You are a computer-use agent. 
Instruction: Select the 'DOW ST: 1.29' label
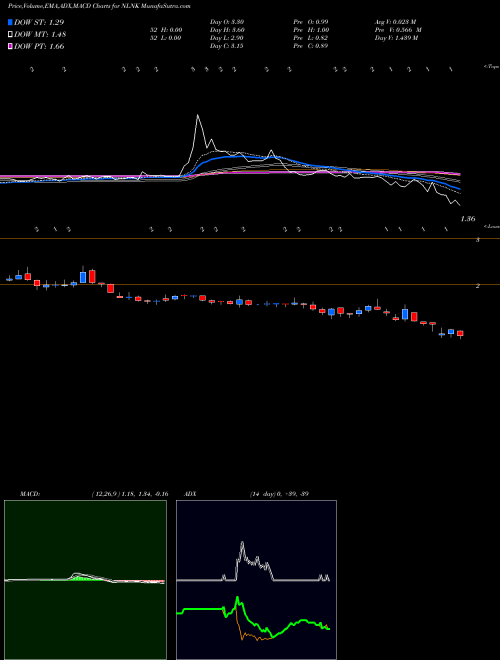pyautogui.click(x=39, y=22)
